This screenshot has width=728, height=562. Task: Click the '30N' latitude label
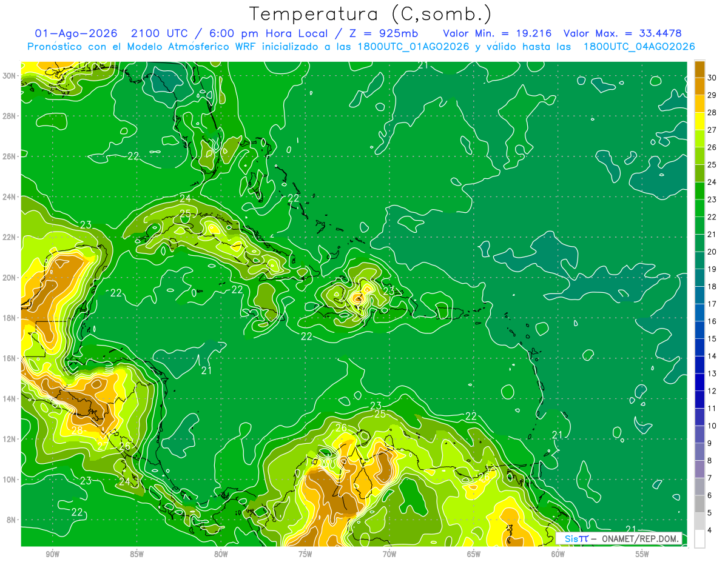[10, 76]
